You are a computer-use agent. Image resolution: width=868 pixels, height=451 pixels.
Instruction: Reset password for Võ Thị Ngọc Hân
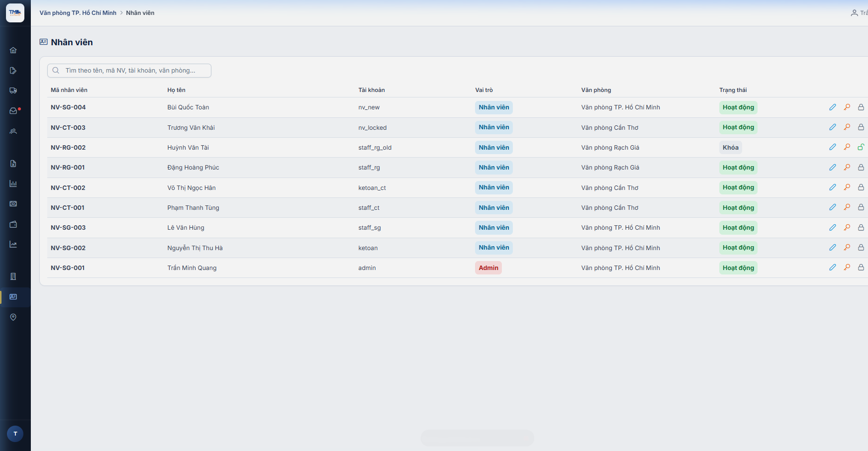847,187
